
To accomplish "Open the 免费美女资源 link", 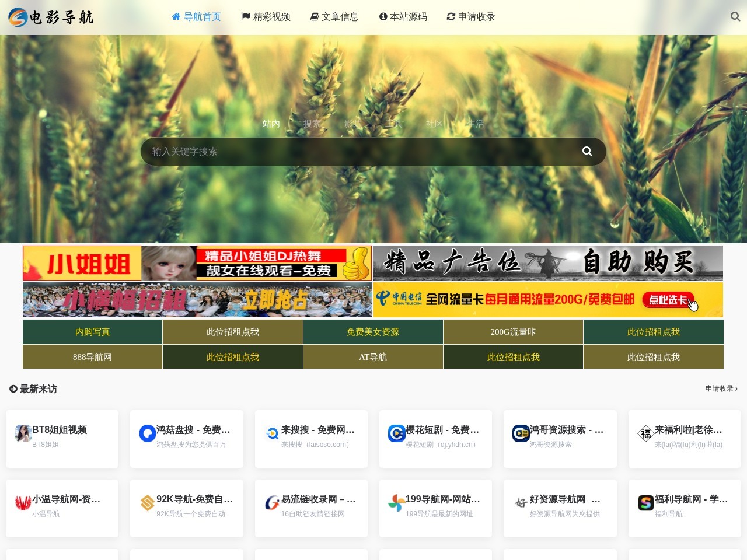I will pyautogui.click(x=373, y=332).
